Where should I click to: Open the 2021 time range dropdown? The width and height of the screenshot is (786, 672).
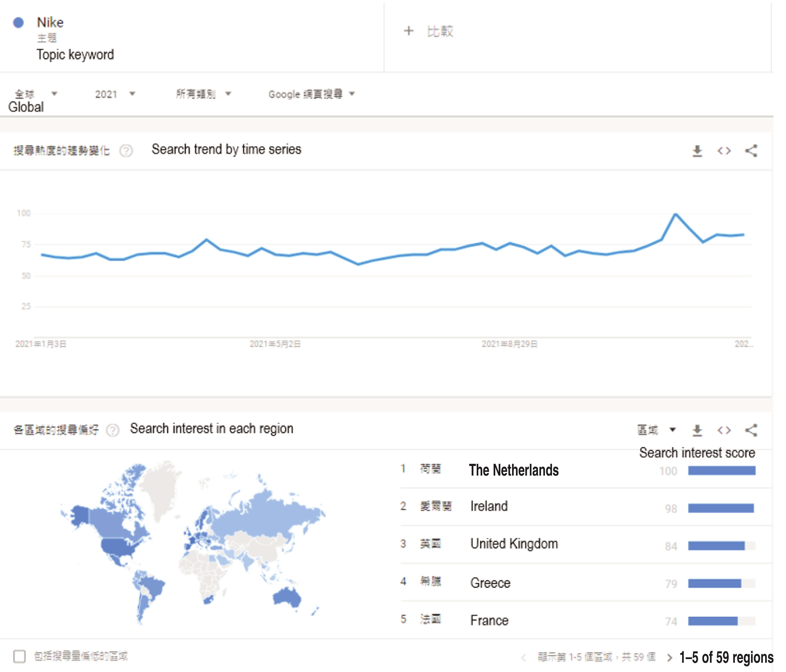115,94
